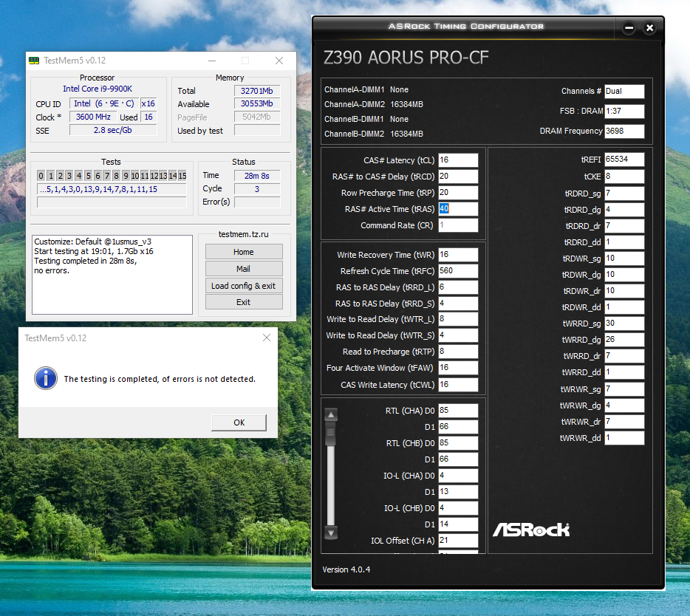Click the ChannelA-DIMM2 16384MB entry
Screen dimensions: 690x616
click(374, 104)
